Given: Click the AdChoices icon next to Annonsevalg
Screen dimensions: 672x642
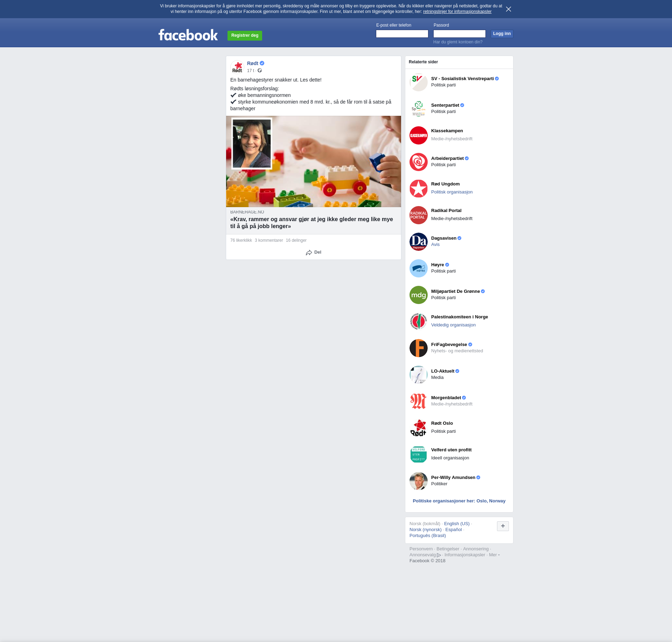Looking at the screenshot, I should [x=439, y=555].
